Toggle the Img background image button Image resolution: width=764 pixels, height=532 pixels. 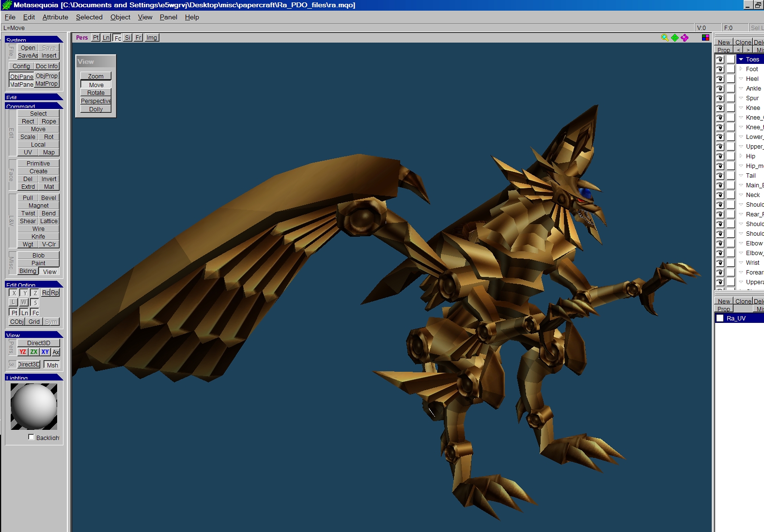coord(152,37)
